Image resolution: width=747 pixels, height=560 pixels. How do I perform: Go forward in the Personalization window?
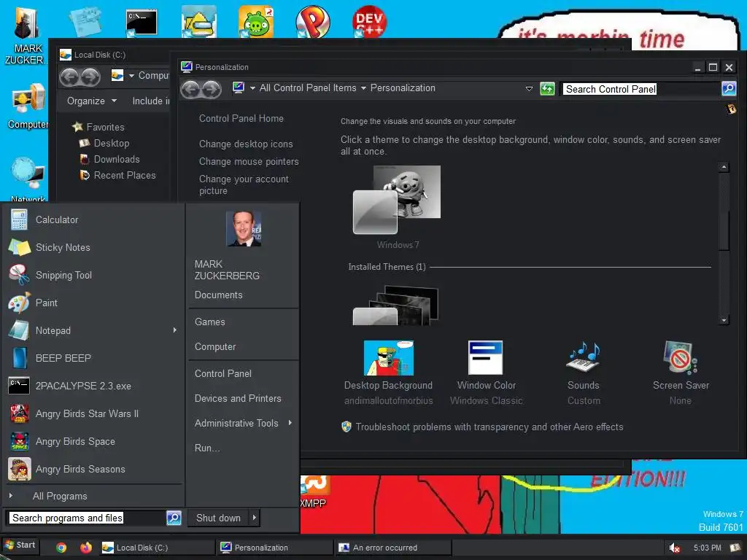pos(212,89)
